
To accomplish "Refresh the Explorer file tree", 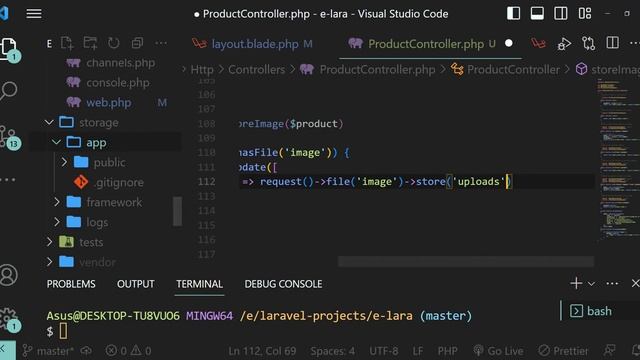I will click(113, 43).
